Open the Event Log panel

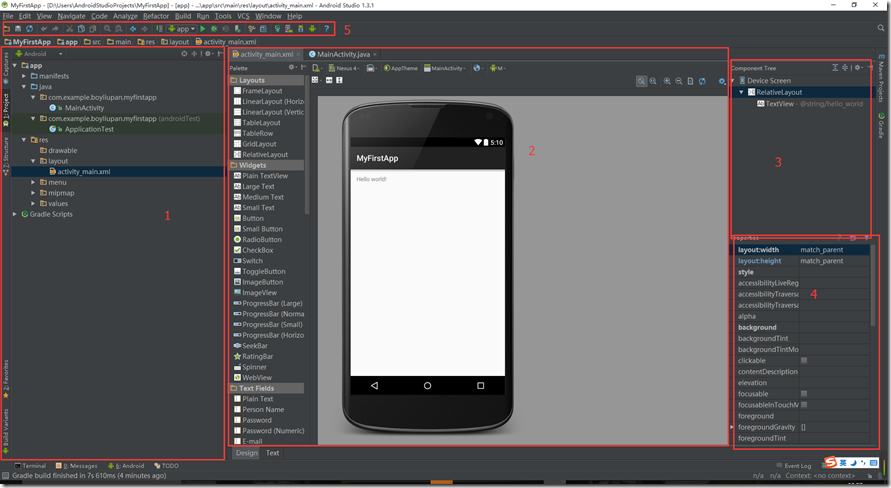coord(797,466)
